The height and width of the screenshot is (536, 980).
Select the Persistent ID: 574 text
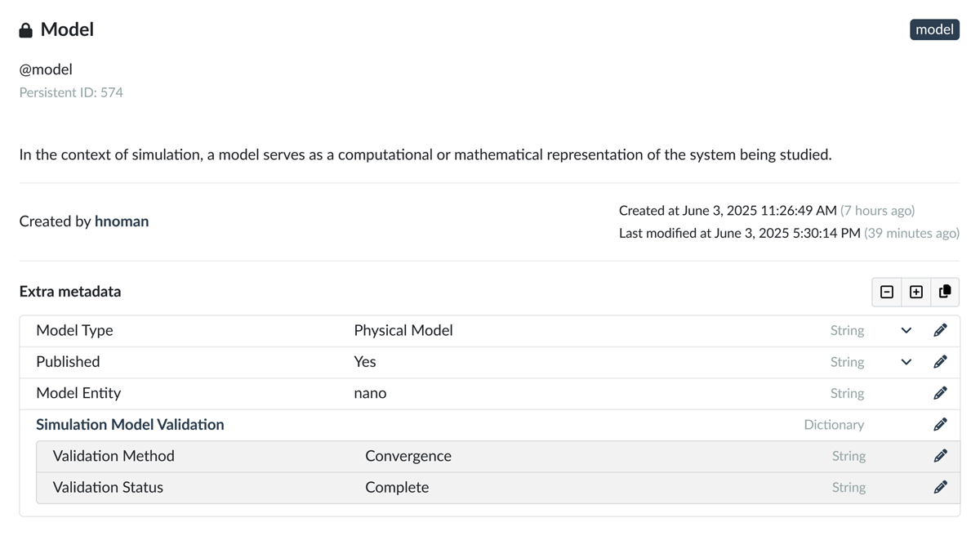(x=71, y=92)
